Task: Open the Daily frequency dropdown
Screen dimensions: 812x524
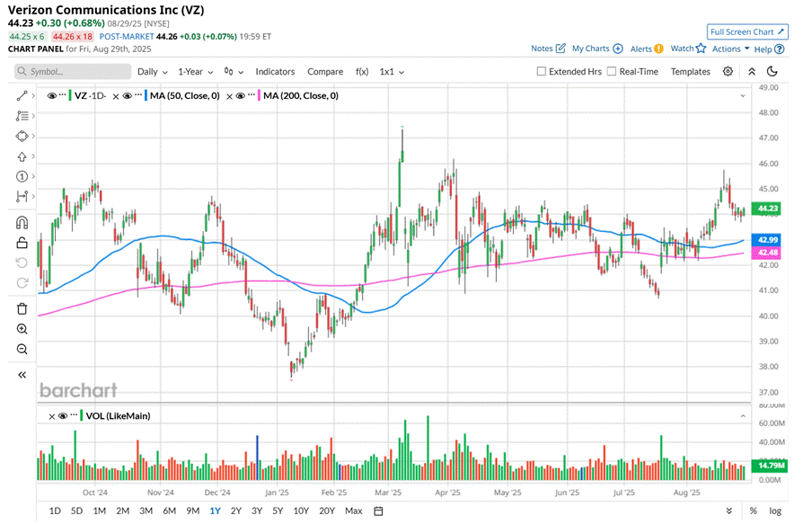Action: click(x=153, y=72)
